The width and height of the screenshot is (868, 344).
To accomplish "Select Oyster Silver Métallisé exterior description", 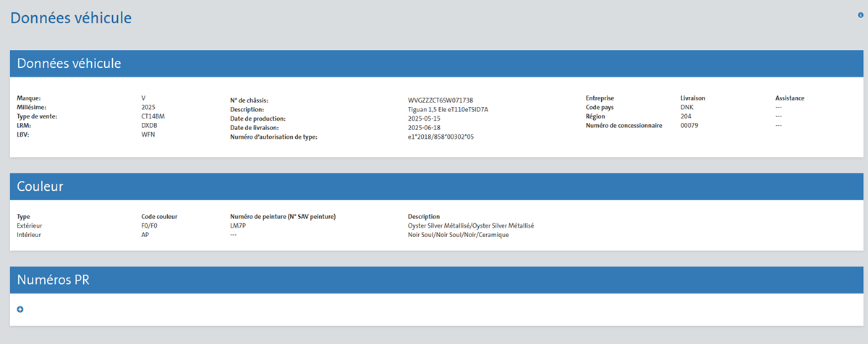I will (x=470, y=225).
